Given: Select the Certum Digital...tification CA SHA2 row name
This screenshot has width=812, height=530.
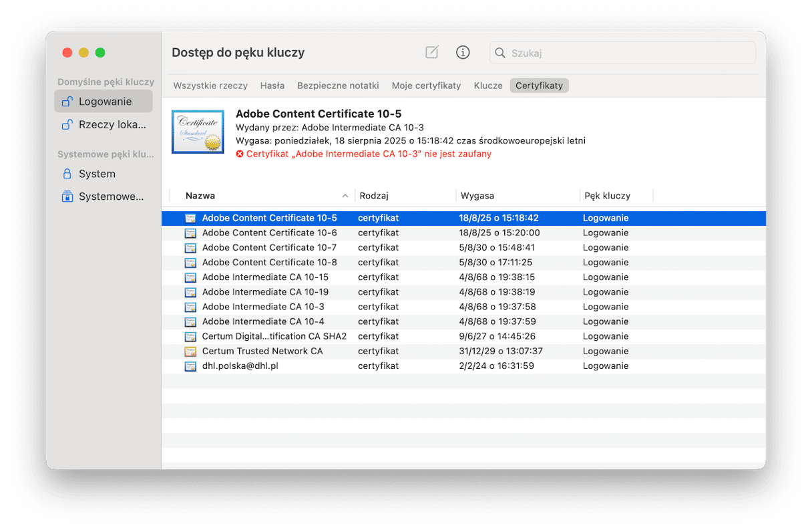Looking at the screenshot, I should pos(274,336).
